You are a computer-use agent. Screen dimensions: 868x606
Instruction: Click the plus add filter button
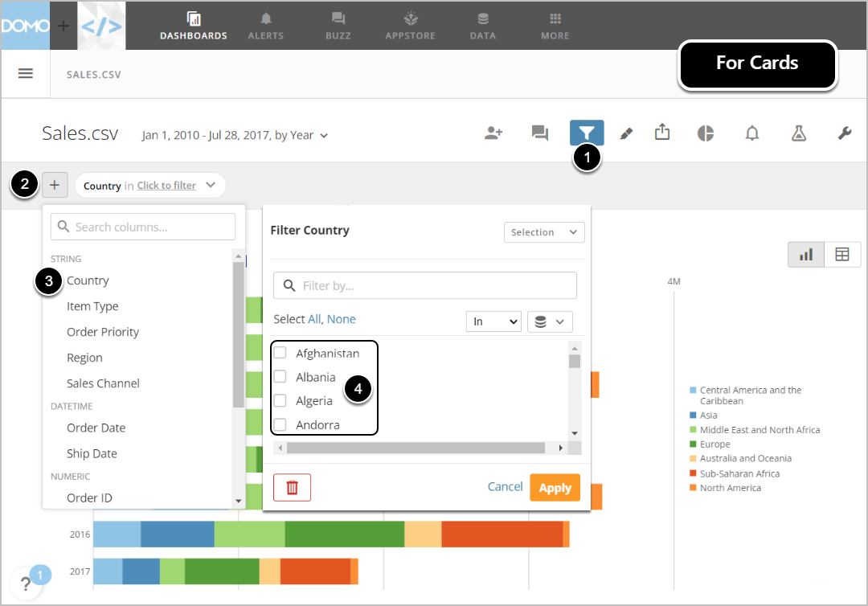(x=55, y=185)
